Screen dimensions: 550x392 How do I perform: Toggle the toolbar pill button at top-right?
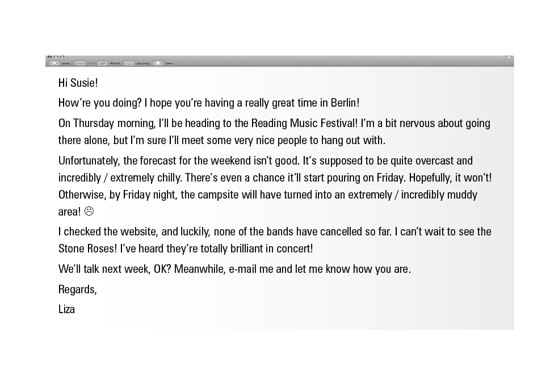pos(509,57)
